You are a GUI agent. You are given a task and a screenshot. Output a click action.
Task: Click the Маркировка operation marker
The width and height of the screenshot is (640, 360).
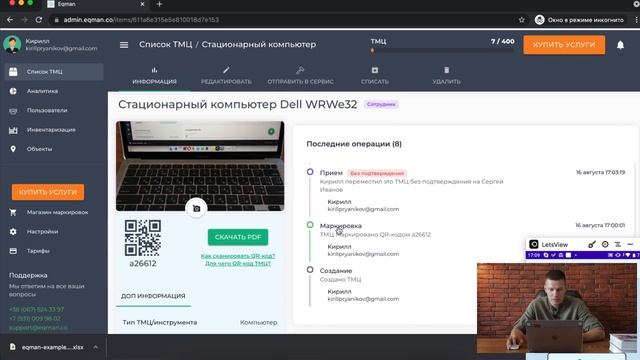[310, 225]
